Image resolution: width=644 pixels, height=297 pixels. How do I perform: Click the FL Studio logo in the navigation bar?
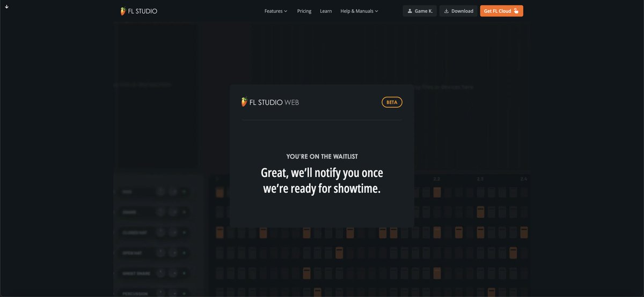(138, 11)
